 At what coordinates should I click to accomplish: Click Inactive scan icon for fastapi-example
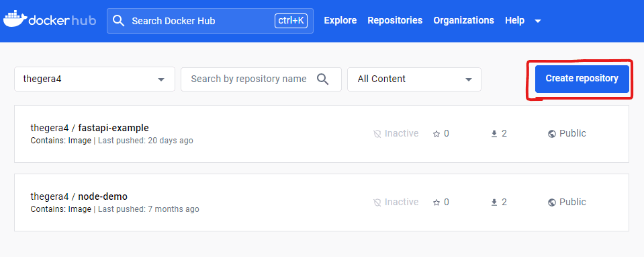pos(377,134)
